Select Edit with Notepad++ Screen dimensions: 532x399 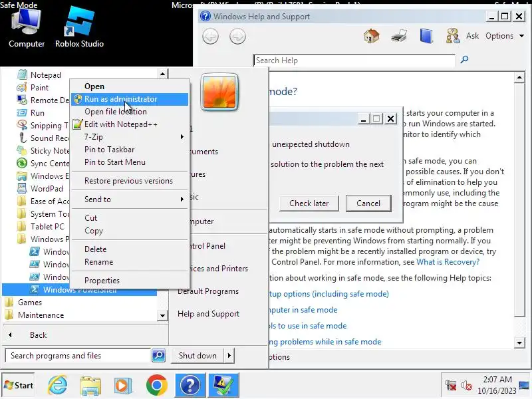(130, 124)
